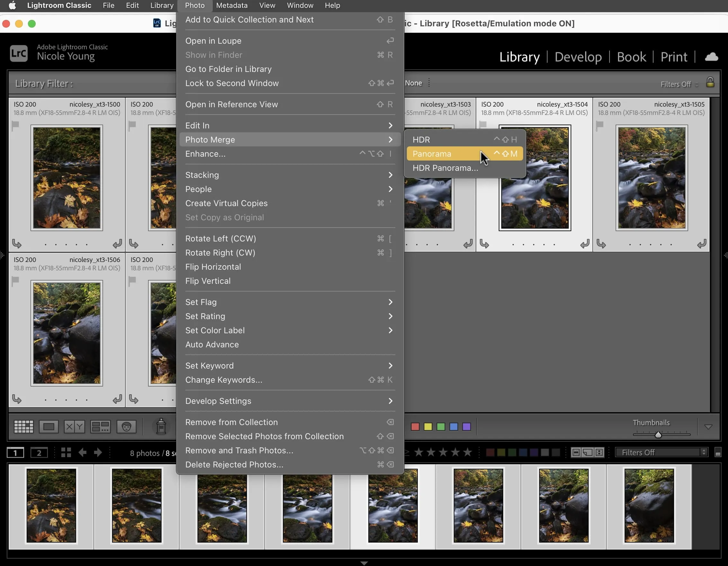Image resolution: width=728 pixels, height=566 pixels.
Task: Open filmstrip Filters Off dropdown
Action: (661, 452)
